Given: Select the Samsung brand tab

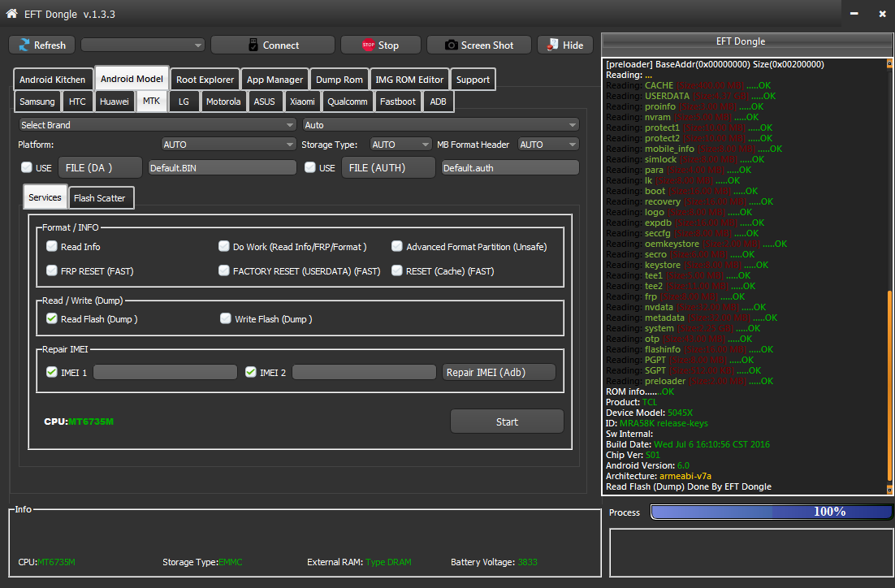Looking at the screenshot, I should pyautogui.click(x=37, y=102).
